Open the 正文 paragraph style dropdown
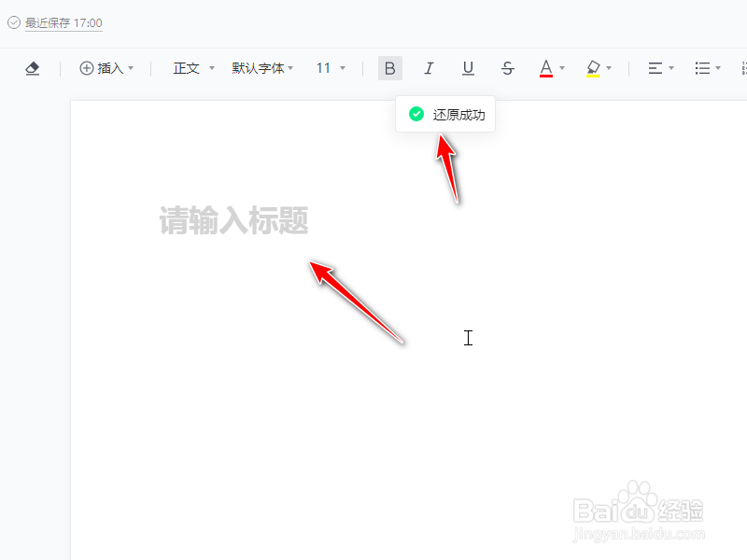 [x=188, y=68]
